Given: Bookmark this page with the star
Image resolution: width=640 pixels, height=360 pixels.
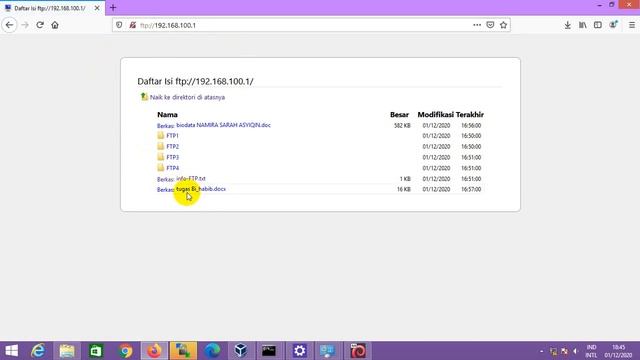Looking at the screenshot, I should pos(503,25).
